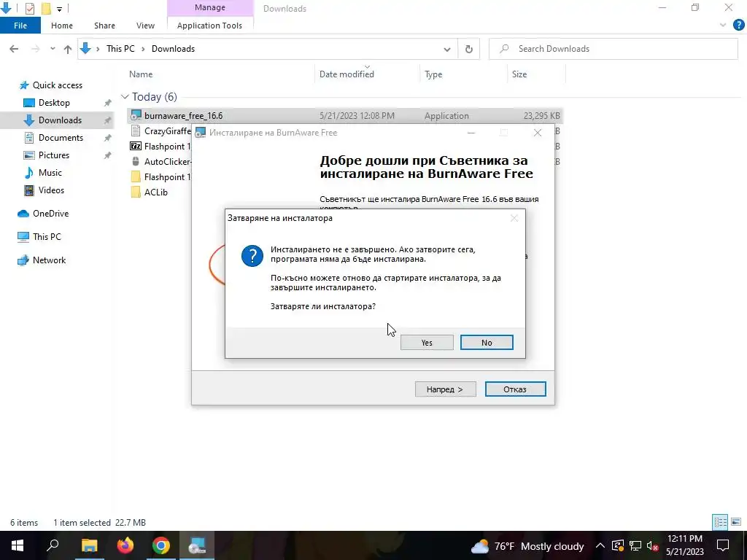Refresh the Downloads folder

[469, 49]
